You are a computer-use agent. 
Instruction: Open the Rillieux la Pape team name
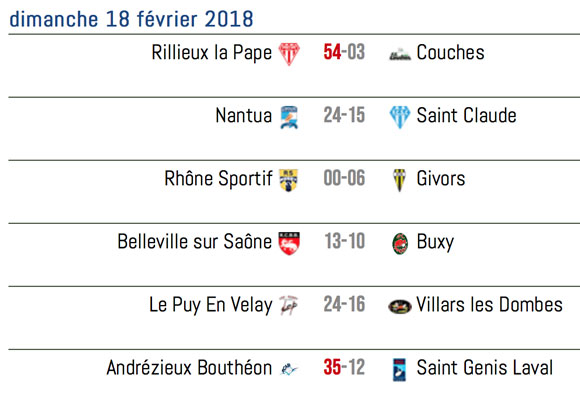[212, 53]
